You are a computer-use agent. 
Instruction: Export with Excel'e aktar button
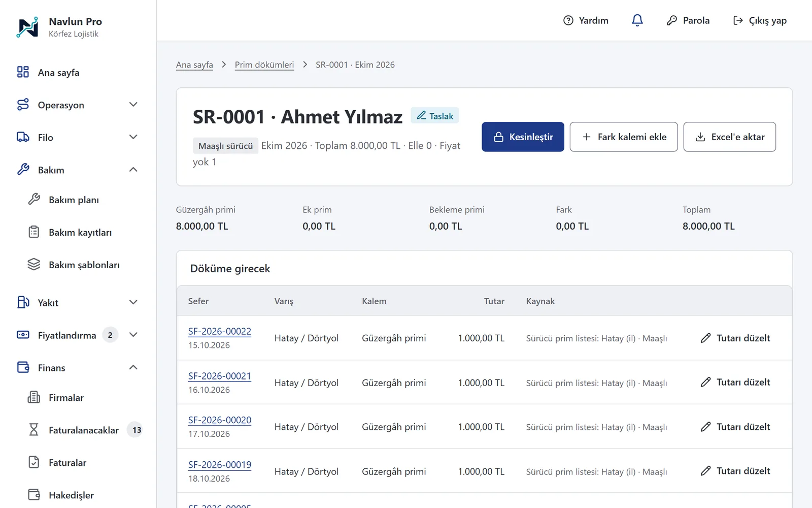(x=730, y=137)
